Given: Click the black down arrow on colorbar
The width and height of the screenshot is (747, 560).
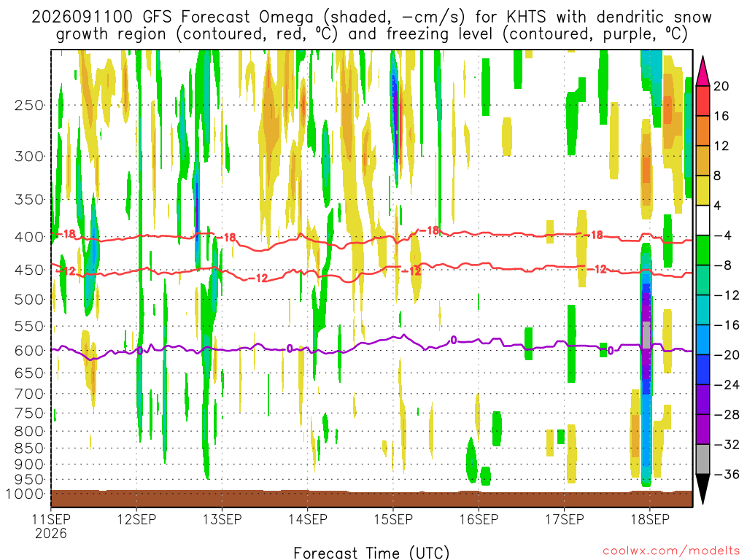Looking at the screenshot, I should [703, 489].
